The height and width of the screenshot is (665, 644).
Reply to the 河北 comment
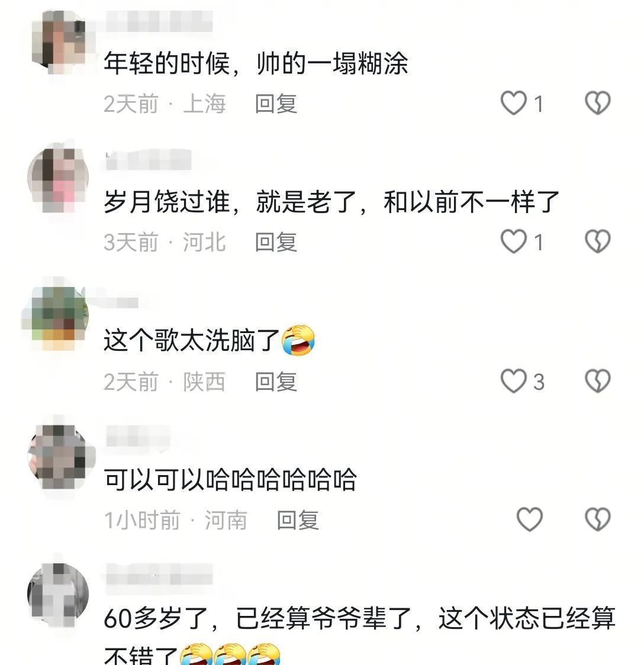click(x=276, y=243)
